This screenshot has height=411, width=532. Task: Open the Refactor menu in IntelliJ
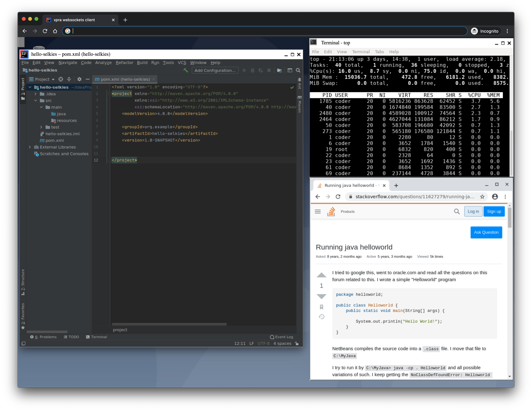click(x=124, y=63)
